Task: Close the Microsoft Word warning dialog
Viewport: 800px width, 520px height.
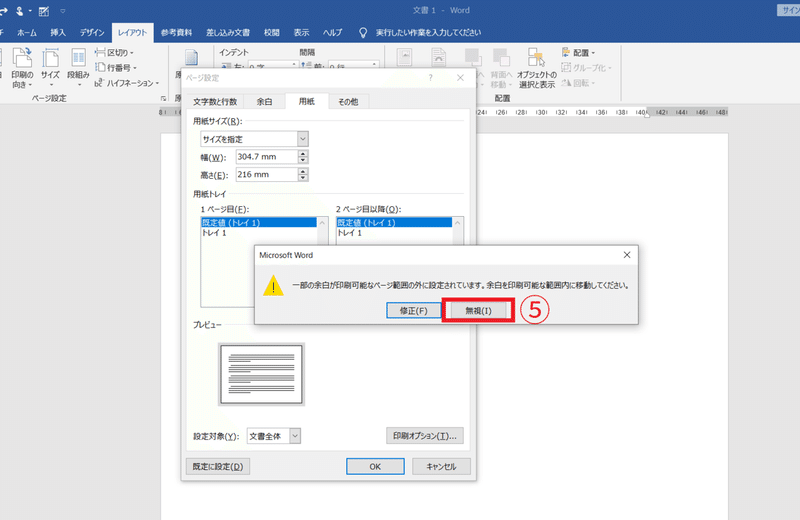Action: point(627,255)
